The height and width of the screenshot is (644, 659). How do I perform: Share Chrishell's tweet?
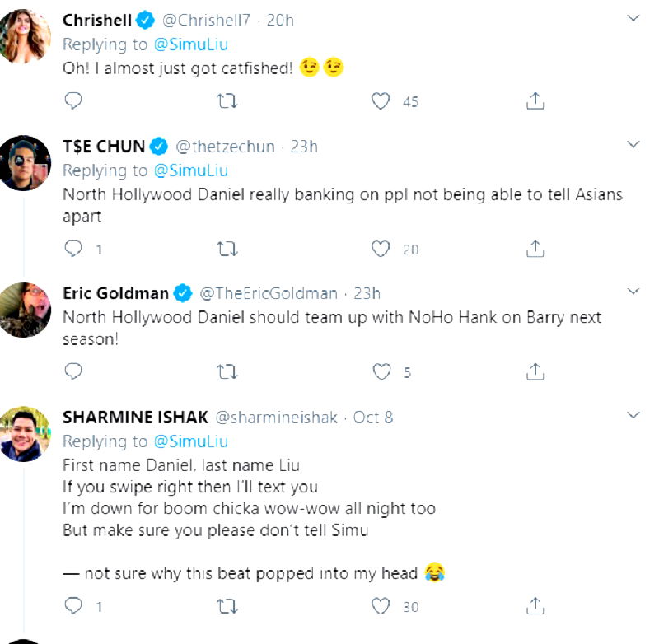[535, 101]
